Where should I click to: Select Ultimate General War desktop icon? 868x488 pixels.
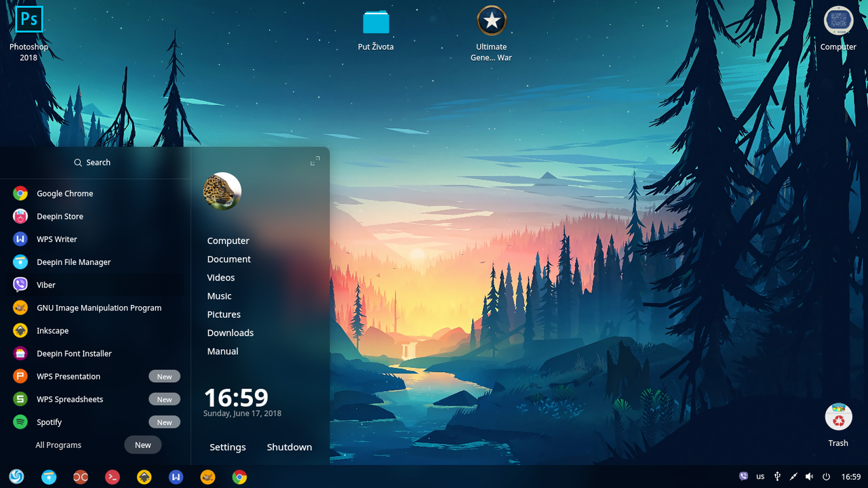tap(491, 34)
